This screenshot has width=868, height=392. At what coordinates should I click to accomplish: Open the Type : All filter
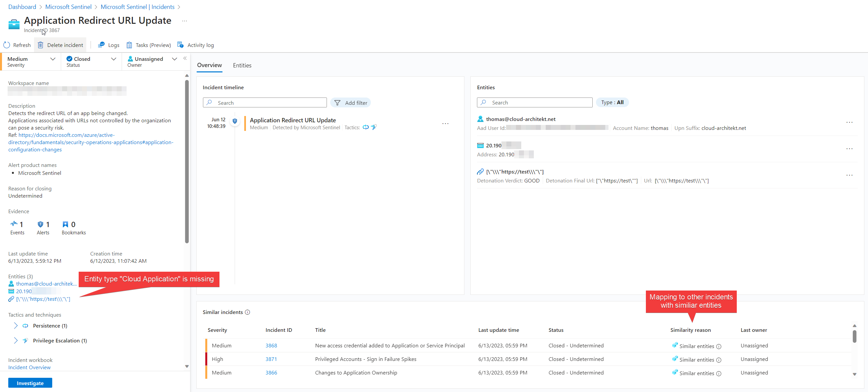[x=612, y=102]
